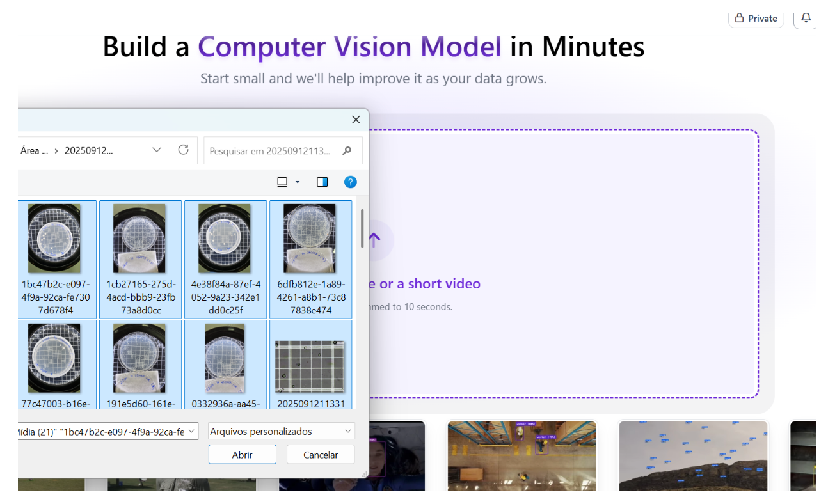This screenshot has height=504, width=828.
Task: Expand the view options dropdown arrow
Action: click(x=298, y=182)
